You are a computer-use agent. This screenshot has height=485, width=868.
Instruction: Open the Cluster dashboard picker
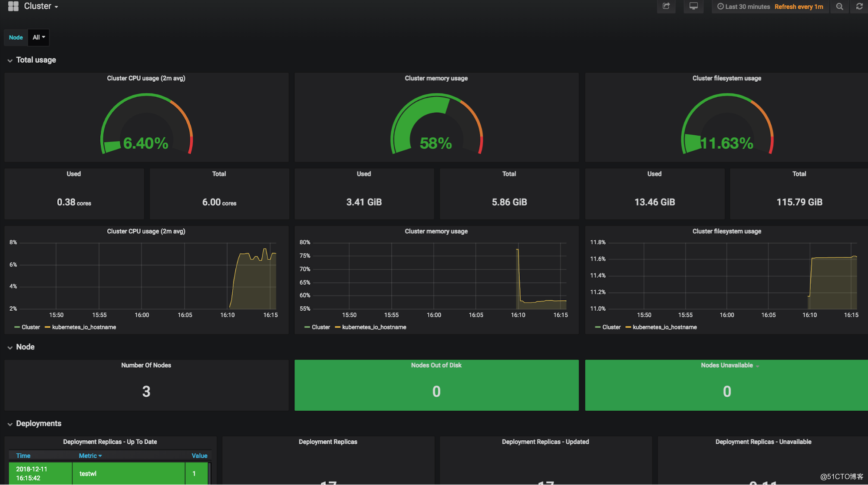41,6
